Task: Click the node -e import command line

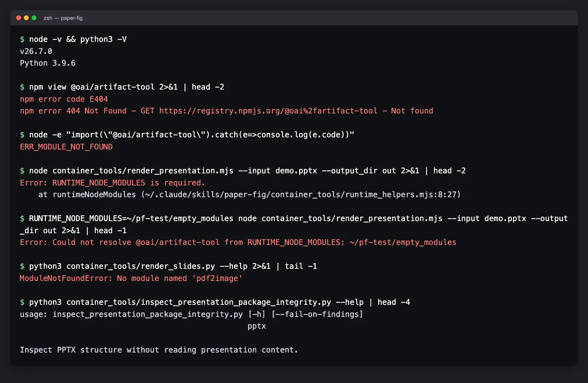Action: 191,135
